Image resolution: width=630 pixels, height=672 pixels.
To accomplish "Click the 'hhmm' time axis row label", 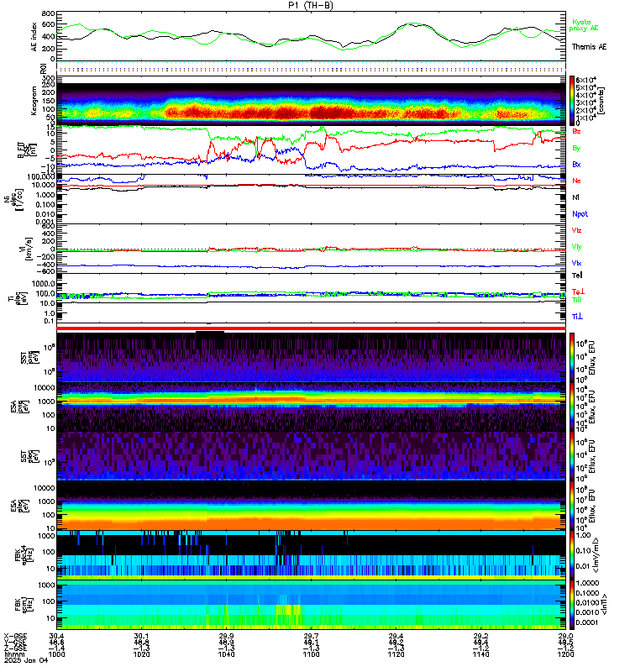I will tap(14, 654).
